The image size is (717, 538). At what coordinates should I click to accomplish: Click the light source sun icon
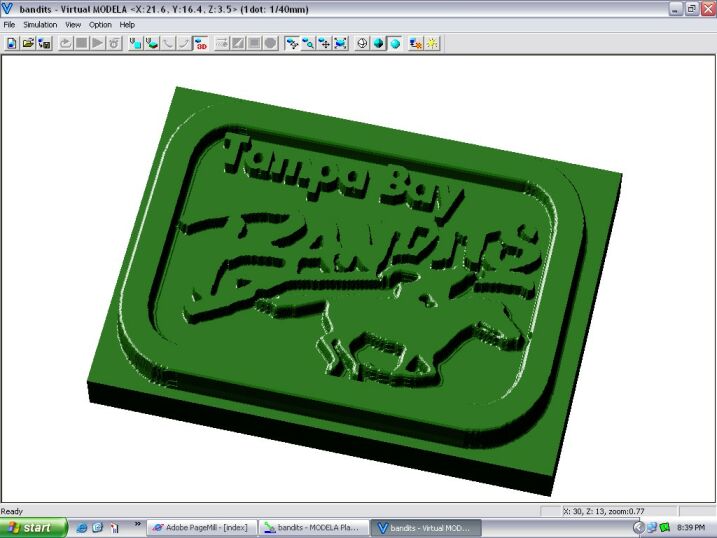(432, 44)
